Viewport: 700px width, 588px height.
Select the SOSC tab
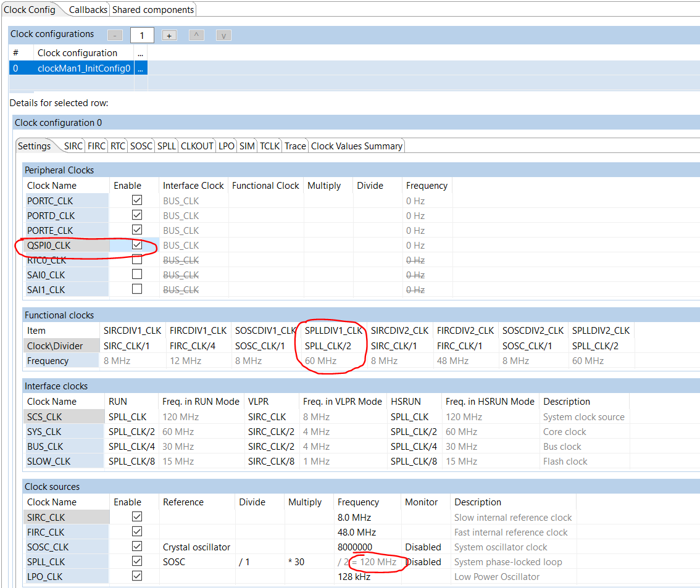click(x=141, y=146)
